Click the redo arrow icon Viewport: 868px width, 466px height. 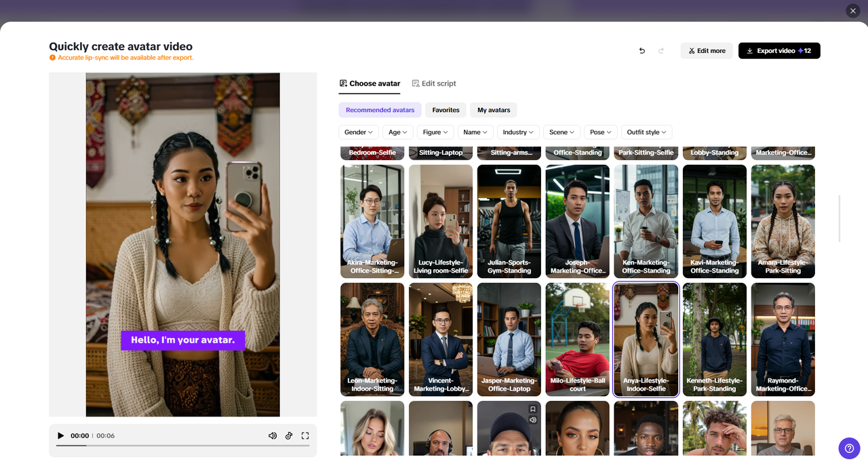tap(661, 51)
